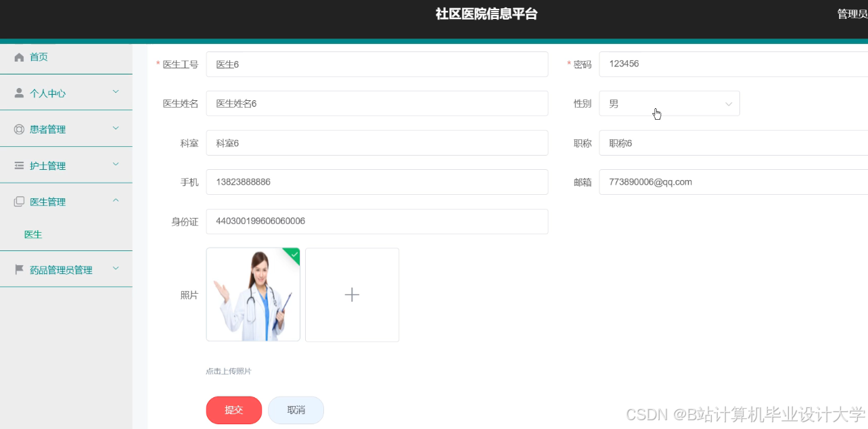Click the list icon beside 护士管理
Viewport: 868px width, 429px height.
click(19, 166)
